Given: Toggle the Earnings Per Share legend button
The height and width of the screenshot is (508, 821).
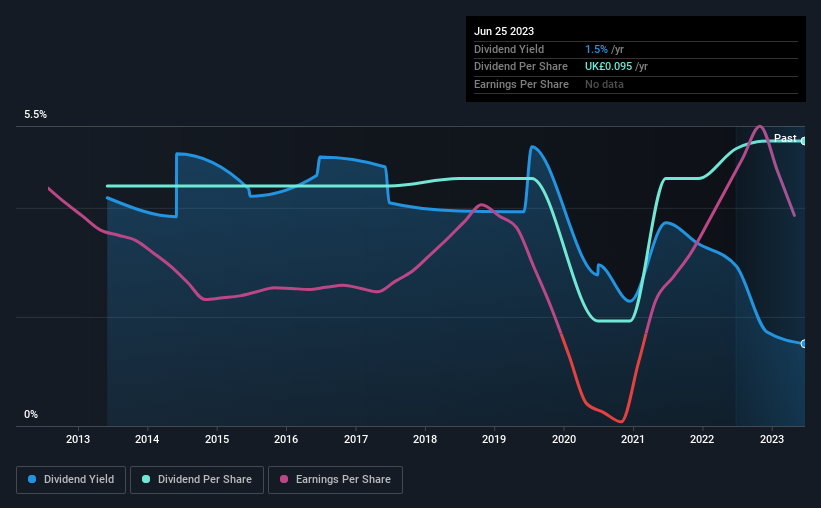Looking at the screenshot, I should [x=335, y=480].
